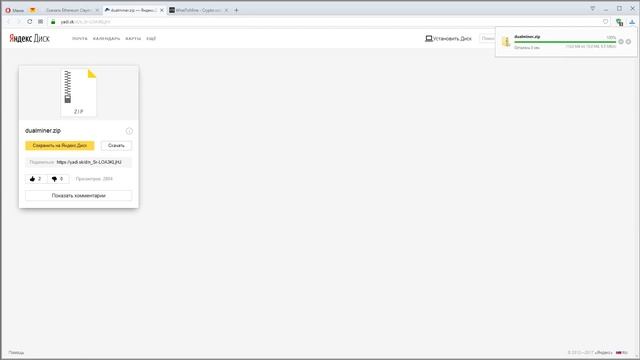The image size is (640, 360).
Task: Click dualminer.zip name in downloads popup
Action: tap(527, 36)
